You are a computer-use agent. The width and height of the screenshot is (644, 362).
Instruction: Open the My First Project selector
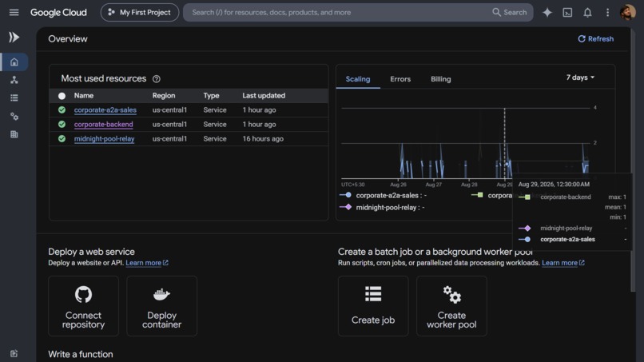140,12
